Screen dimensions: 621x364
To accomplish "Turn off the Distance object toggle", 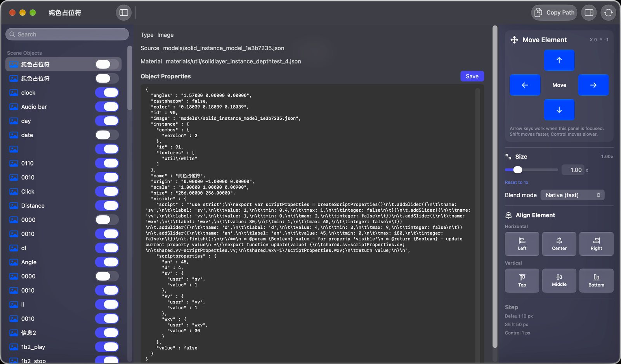I will point(107,205).
